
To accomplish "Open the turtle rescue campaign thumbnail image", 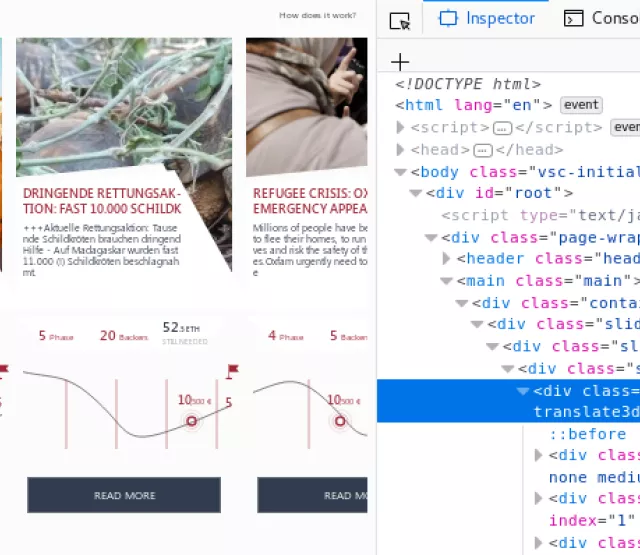I will point(124,108).
